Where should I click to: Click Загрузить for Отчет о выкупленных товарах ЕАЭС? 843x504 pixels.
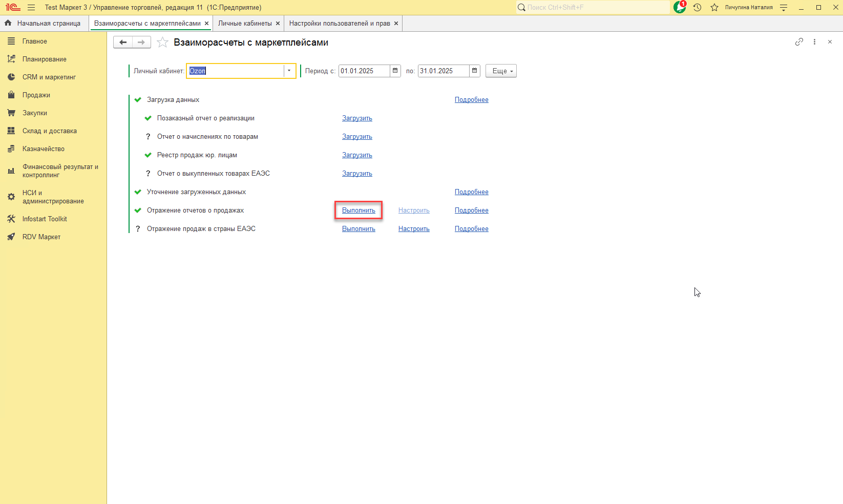[x=357, y=174]
